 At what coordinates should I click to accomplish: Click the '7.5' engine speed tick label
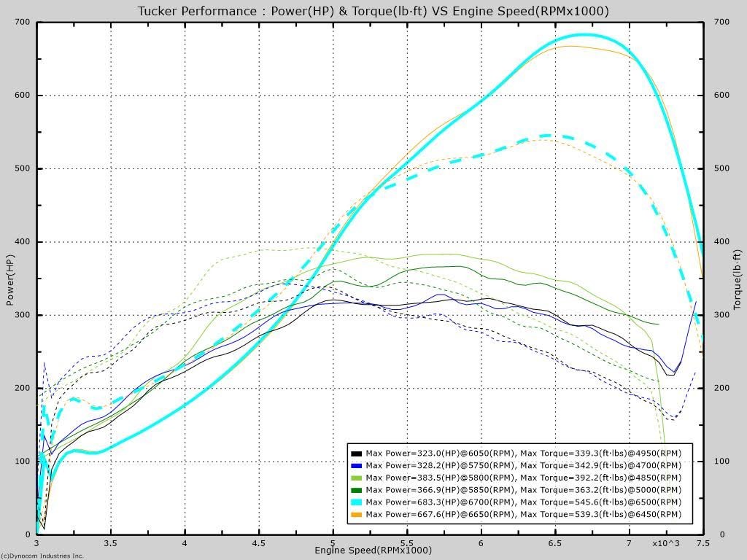[x=703, y=543]
